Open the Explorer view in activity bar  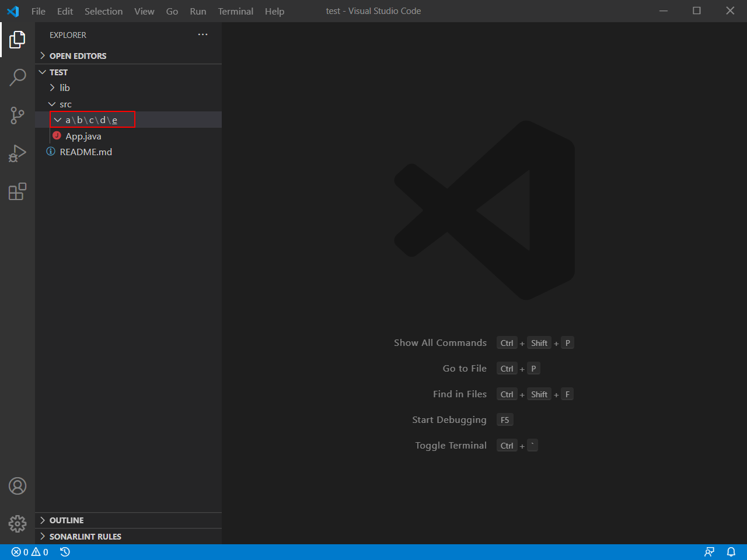click(x=18, y=40)
